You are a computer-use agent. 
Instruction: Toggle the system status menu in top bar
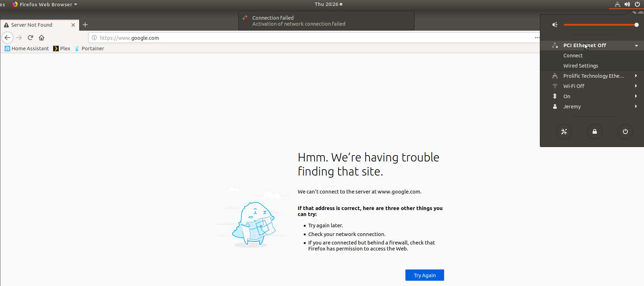pos(627,4)
